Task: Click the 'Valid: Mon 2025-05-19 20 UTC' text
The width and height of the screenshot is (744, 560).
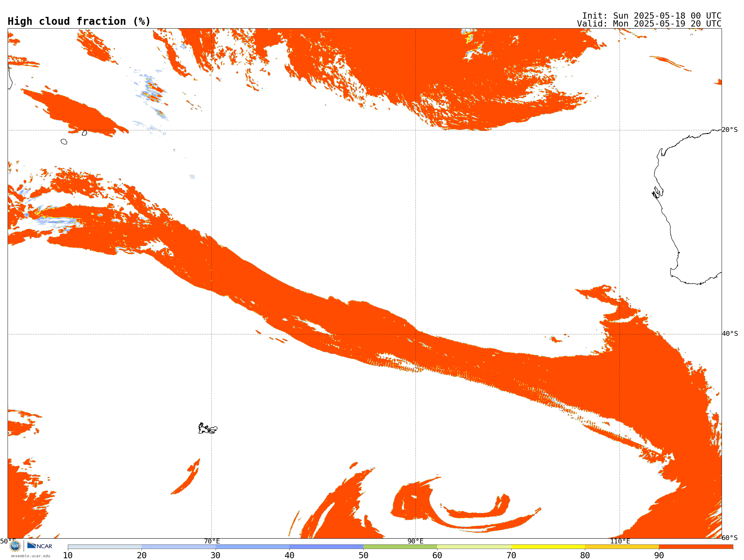Action: point(649,24)
